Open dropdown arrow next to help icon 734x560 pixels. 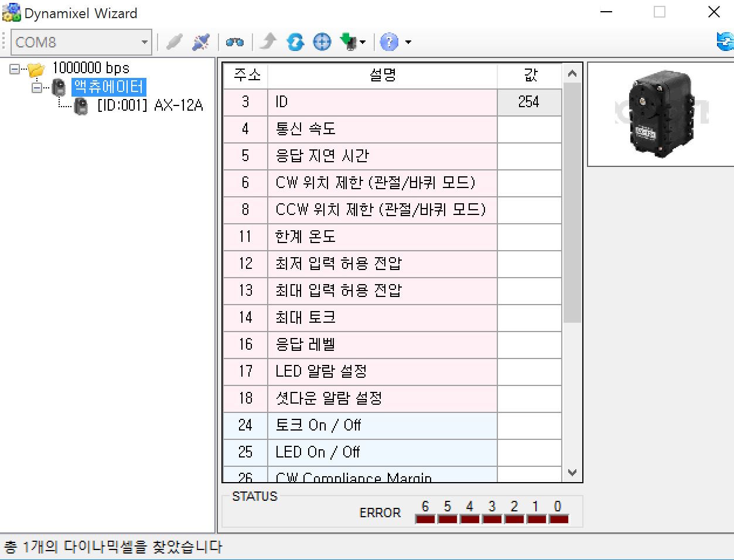point(408,42)
